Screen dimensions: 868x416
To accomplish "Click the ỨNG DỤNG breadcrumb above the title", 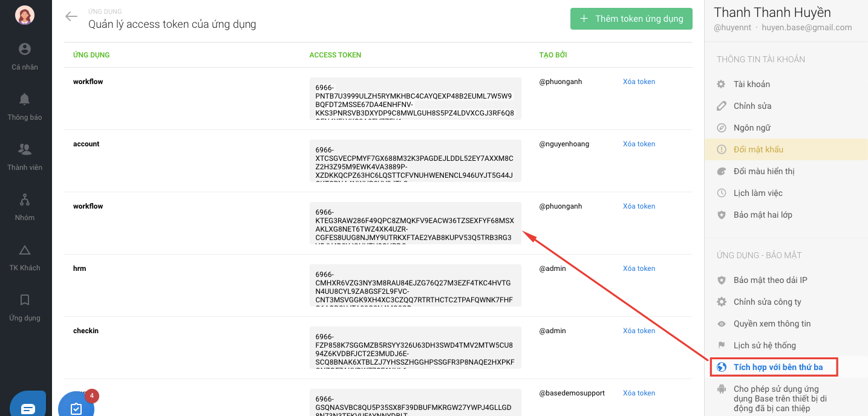I will point(105,11).
